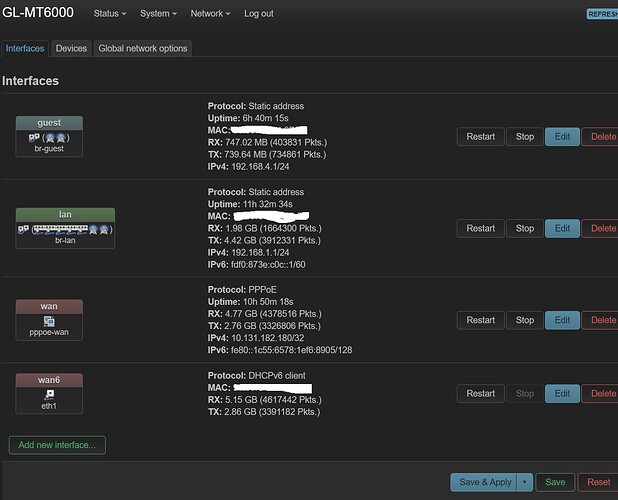Click the br-guest device label
Screen dimensions: 618x500
49,149
